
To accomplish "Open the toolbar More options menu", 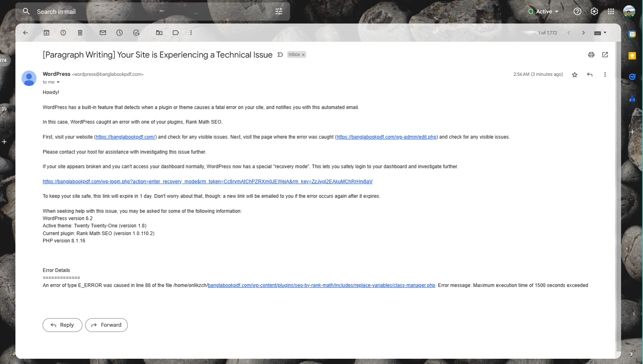I will pyautogui.click(x=191, y=33).
